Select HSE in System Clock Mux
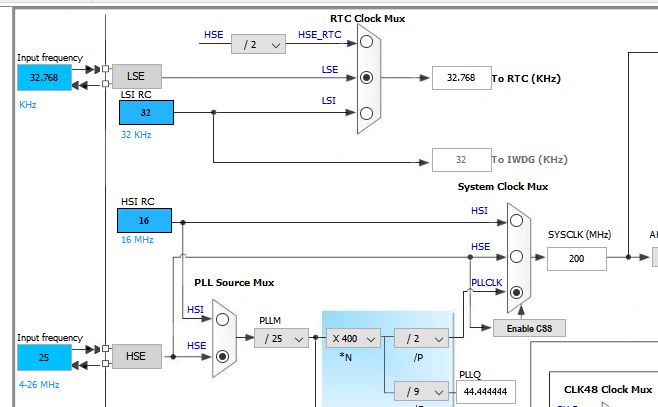Viewport: 658px width, 407px height. [516, 256]
